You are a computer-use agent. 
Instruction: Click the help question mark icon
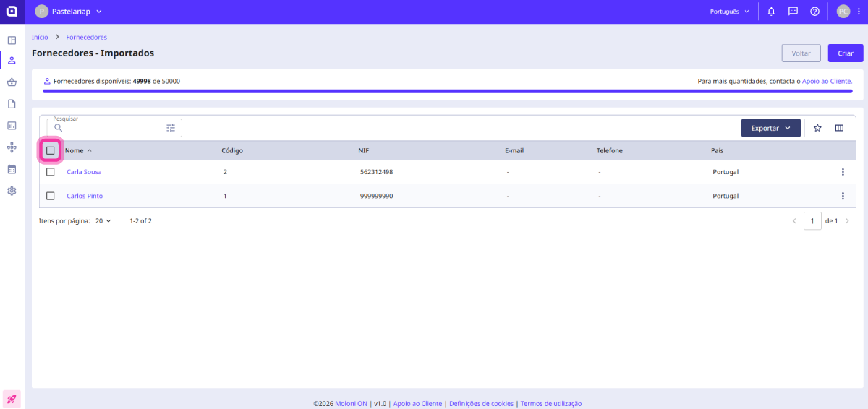(x=814, y=12)
